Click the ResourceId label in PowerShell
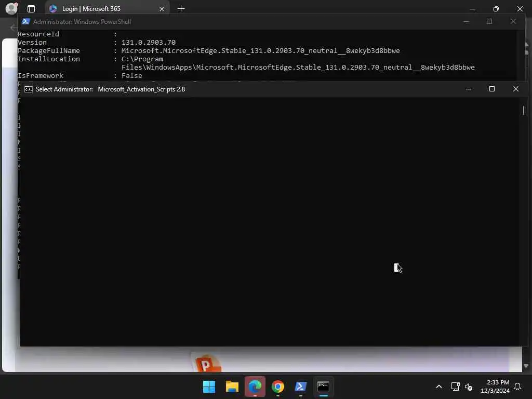 (38, 34)
